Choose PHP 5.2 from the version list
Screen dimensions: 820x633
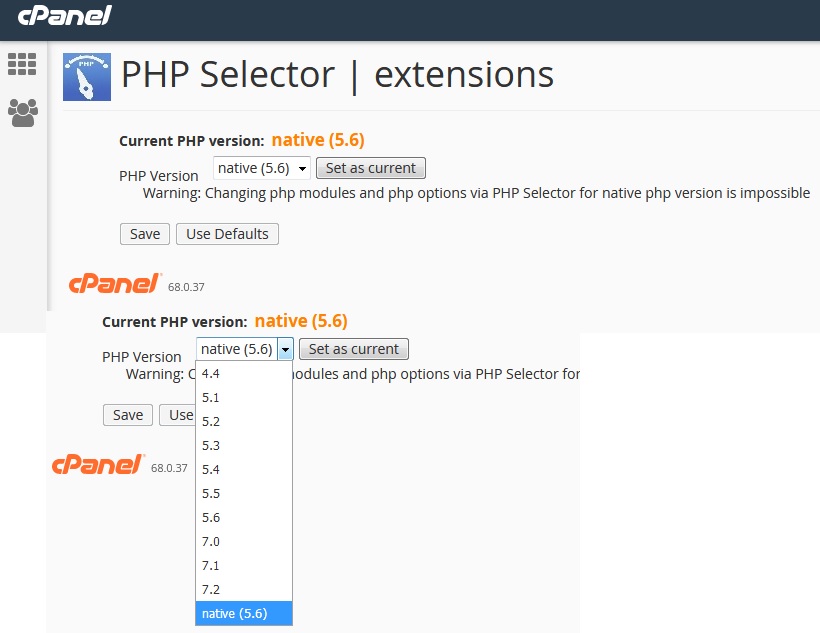coord(244,422)
